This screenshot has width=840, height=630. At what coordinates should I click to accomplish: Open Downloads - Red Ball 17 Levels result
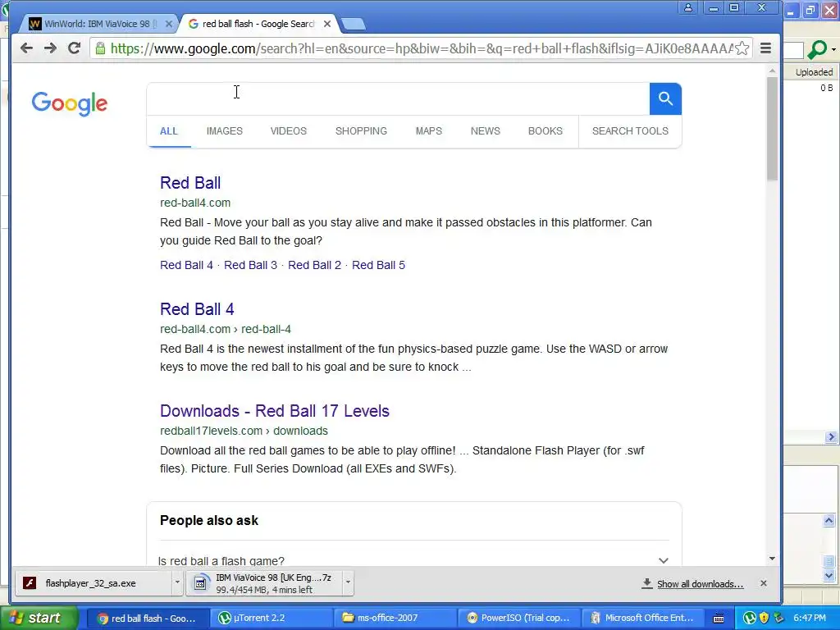point(274,411)
